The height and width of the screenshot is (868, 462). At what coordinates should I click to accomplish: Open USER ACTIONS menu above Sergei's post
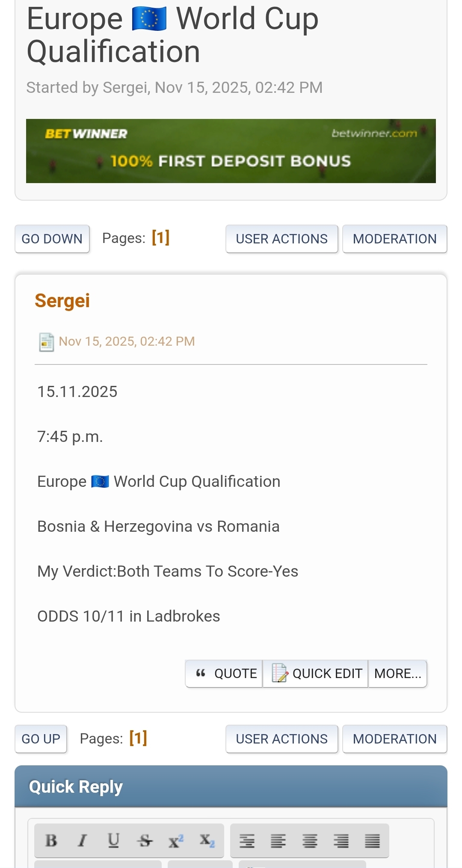(x=281, y=239)
